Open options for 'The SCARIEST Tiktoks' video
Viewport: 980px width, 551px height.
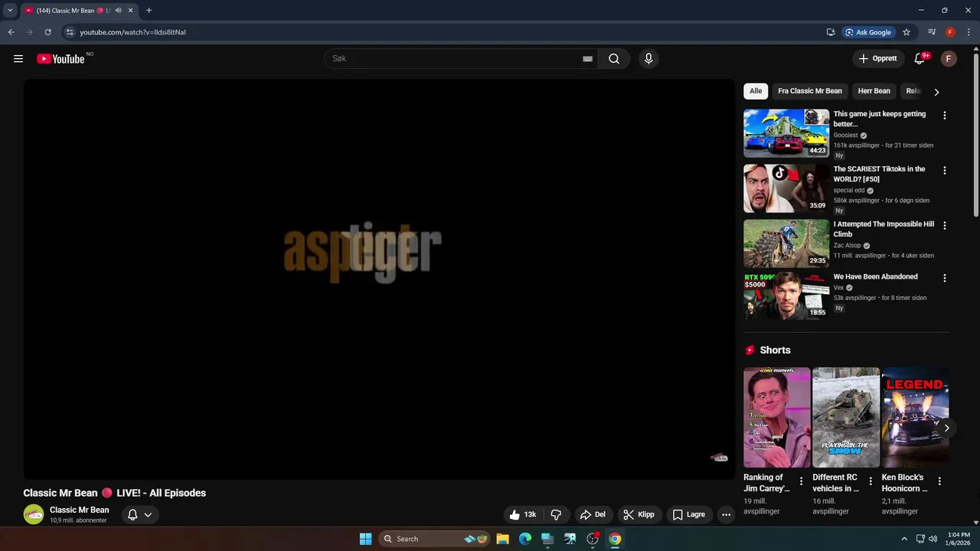[x=944, y=171]
